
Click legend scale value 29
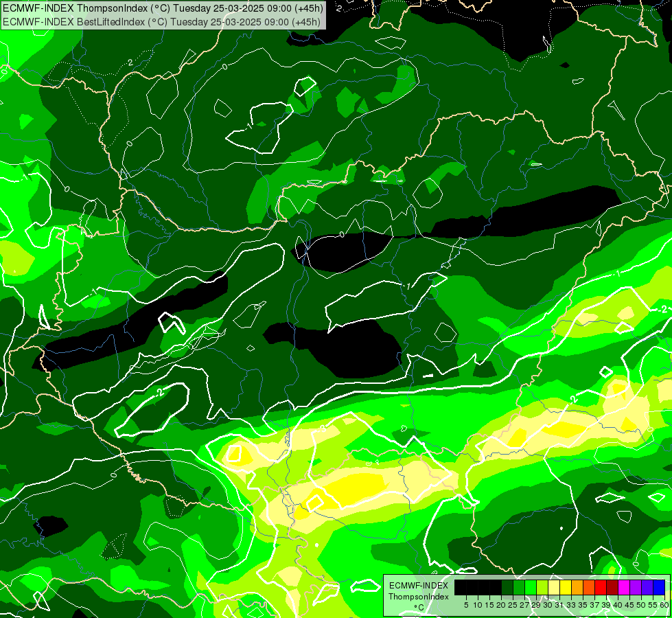[536, 605]
